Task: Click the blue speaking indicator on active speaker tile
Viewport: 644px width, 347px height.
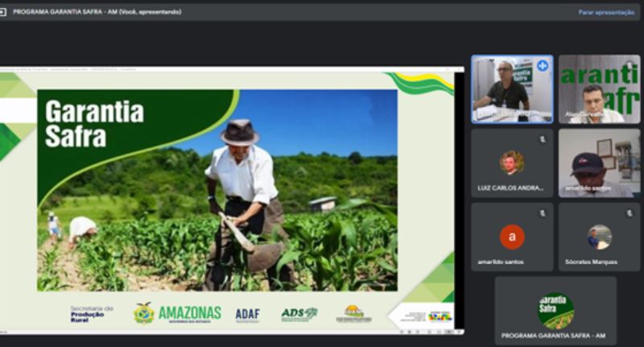Action: 543,65
